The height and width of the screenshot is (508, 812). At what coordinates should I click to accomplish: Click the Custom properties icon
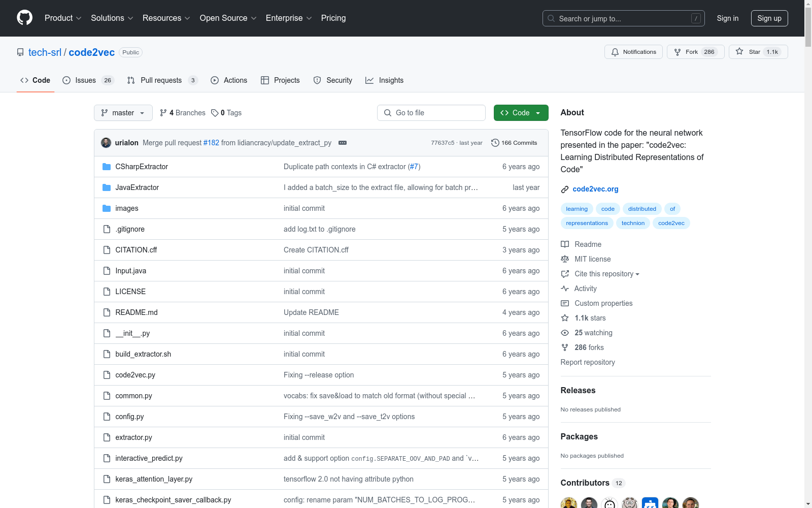pos(565,303)
